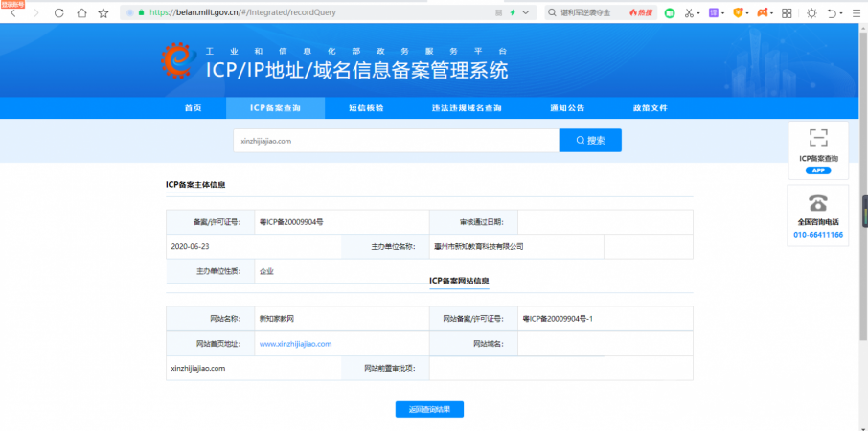
Task: Click the blue APP badge
Action: click(x=818, y=170)
